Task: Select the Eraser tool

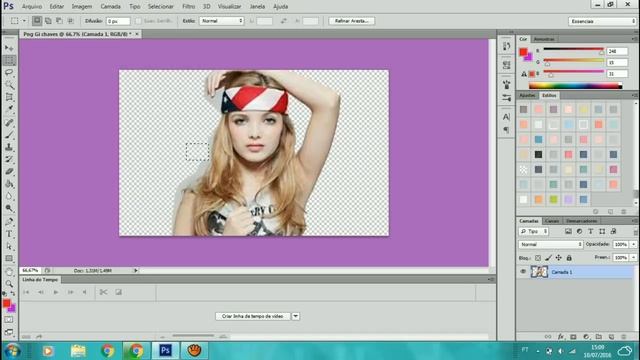Action: [9, 171]
